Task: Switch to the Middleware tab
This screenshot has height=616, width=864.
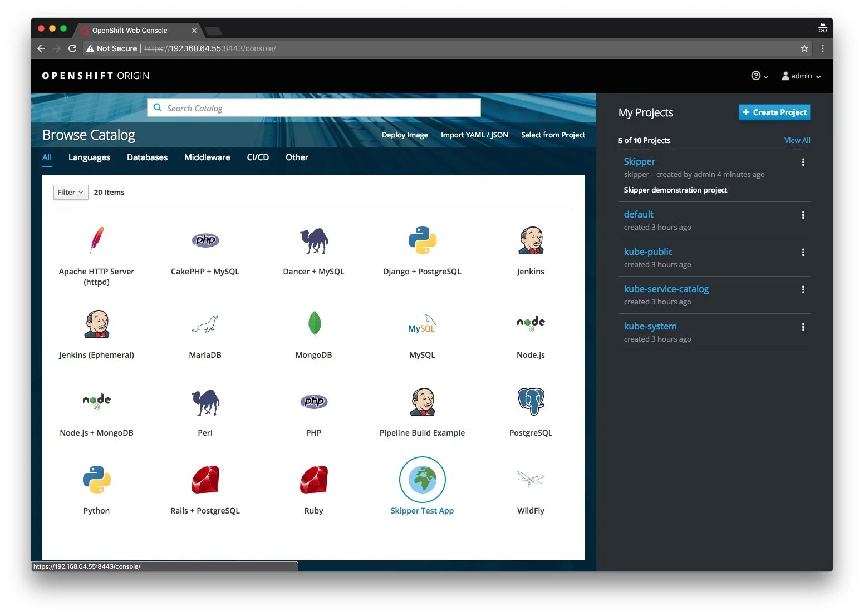Action: pyautogui.click(x=207, y=157)
